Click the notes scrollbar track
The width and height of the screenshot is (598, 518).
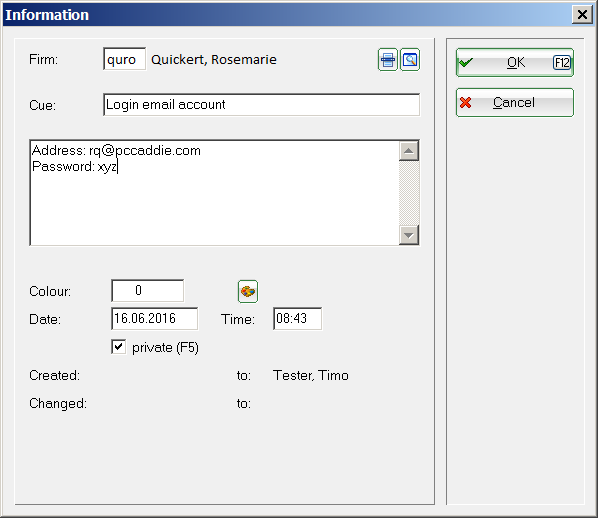tap(409, 193)
